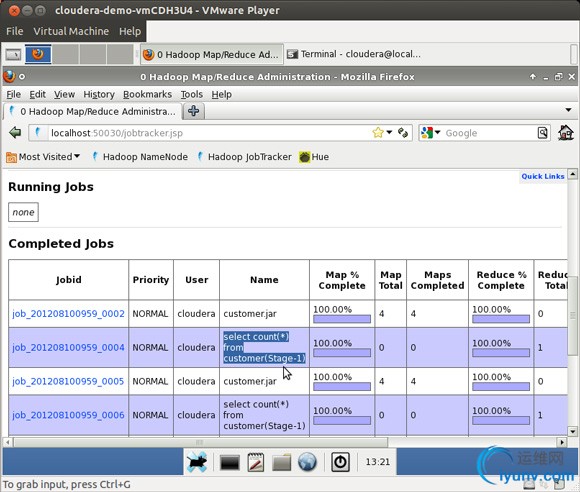Open a new tab with plus button
The image size is (580, 492).
(x=193, y=111)
